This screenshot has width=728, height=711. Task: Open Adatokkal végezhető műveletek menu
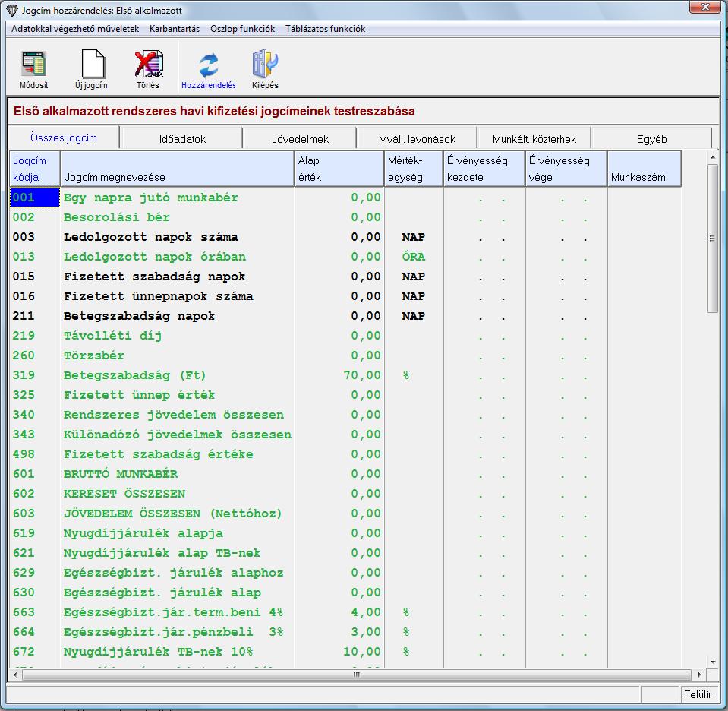click(x=75, y=29)
